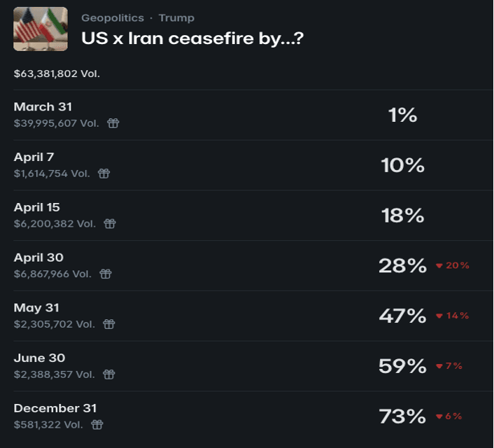Click the 73% chance for December 31
This screenshot has width=494, height=448.
pos(402,416)
